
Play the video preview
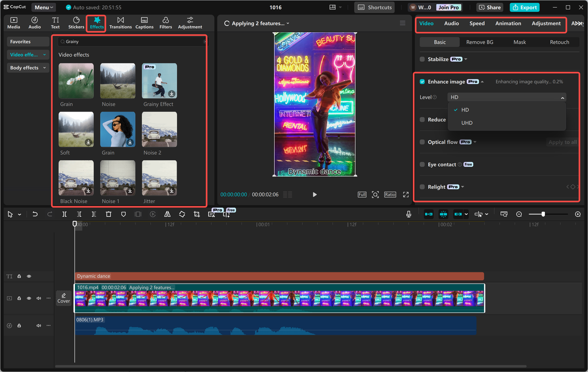click(x=315, y=195)
